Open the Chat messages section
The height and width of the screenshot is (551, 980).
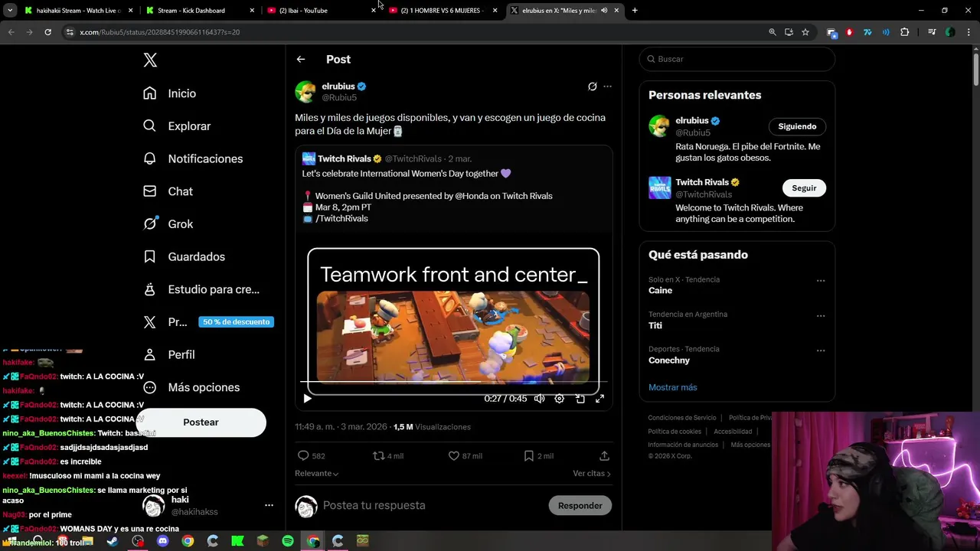click(x=168, y=191)
